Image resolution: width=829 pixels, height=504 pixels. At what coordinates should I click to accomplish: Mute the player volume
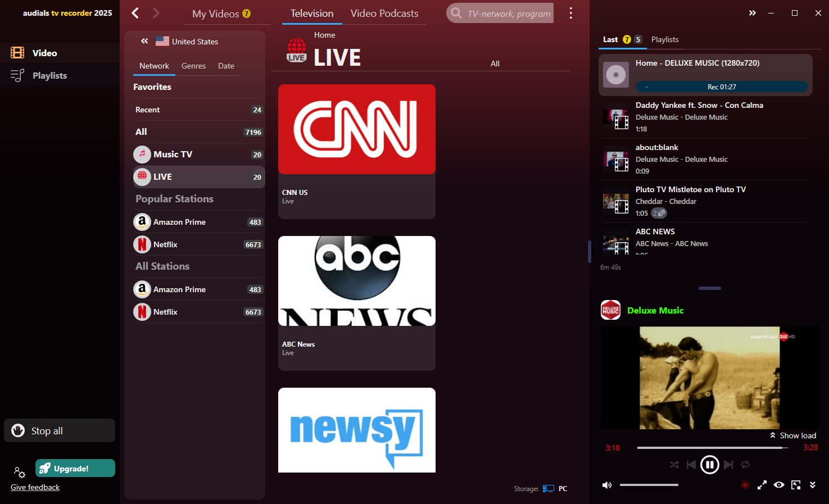tap(607, 485)
